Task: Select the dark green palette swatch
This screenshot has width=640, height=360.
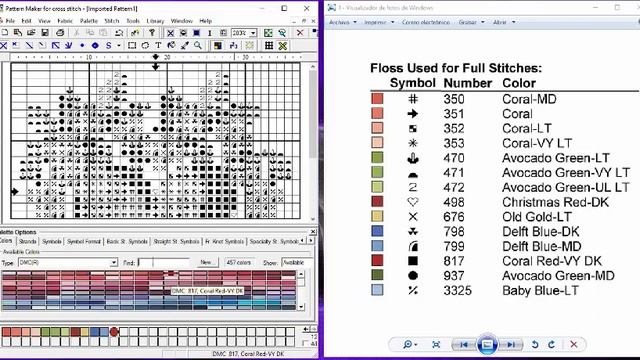Action: click(x=45, y=331)
